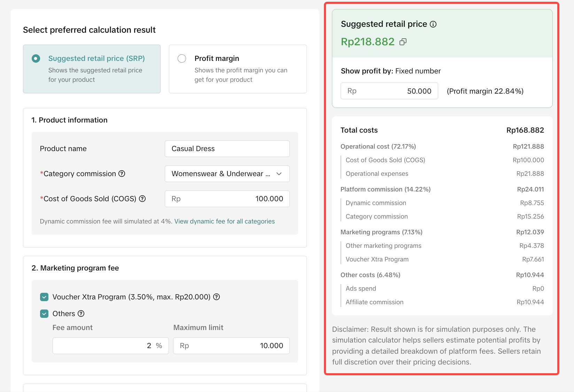Open the Womenswear & Underwear category dropdown
The image size is (574, 392).
(227, 174)
